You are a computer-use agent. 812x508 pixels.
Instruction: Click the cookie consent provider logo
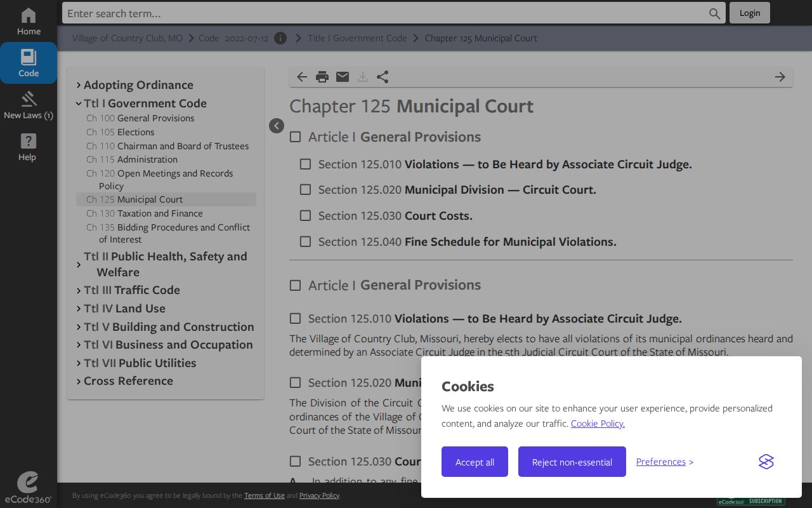pos(766,462)
